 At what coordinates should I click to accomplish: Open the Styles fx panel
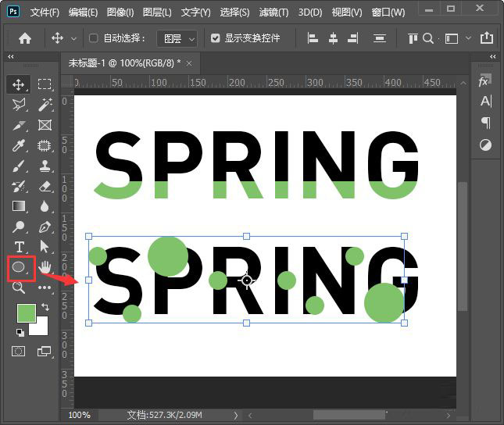point(484,81)
